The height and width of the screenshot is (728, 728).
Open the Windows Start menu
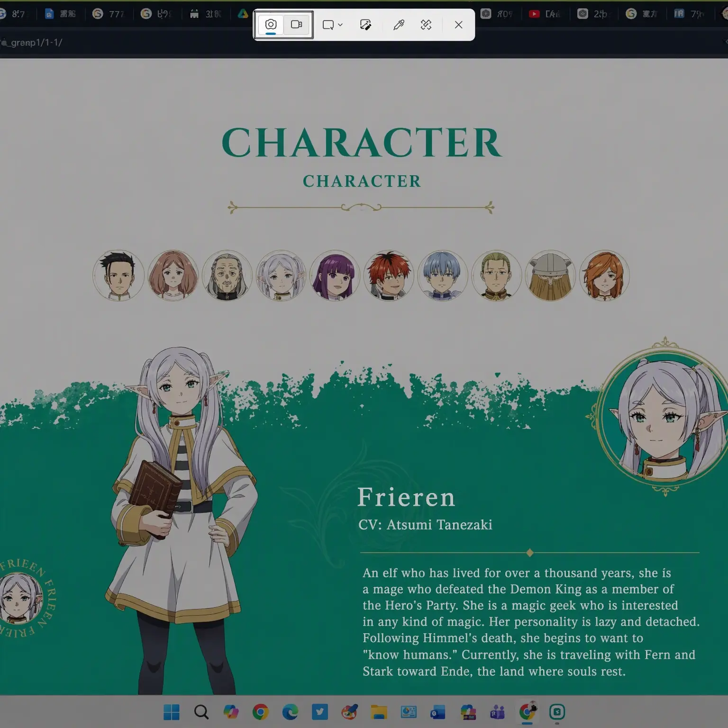[172, 712]
